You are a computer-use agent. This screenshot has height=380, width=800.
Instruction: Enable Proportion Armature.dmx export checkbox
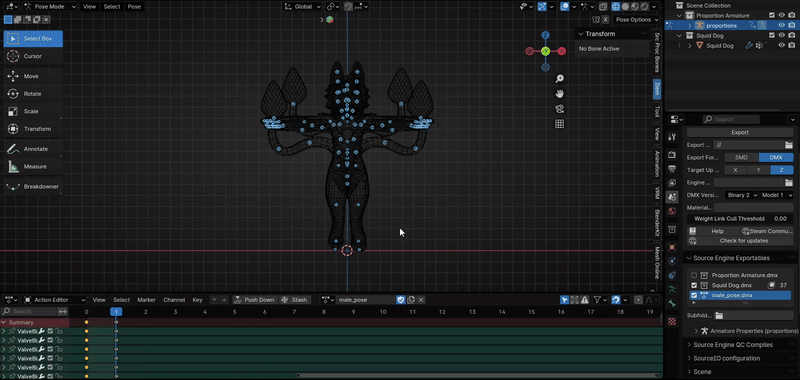click(x=694, y=275)
